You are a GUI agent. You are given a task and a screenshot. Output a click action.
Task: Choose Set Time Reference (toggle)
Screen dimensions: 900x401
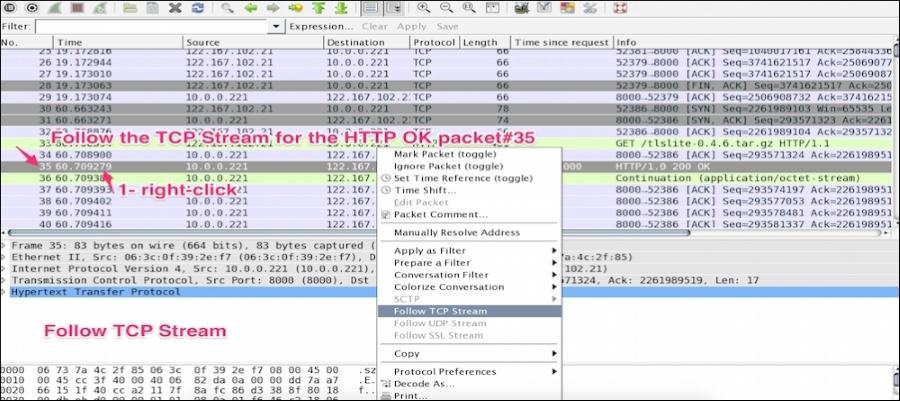click(x=469, y=178)
